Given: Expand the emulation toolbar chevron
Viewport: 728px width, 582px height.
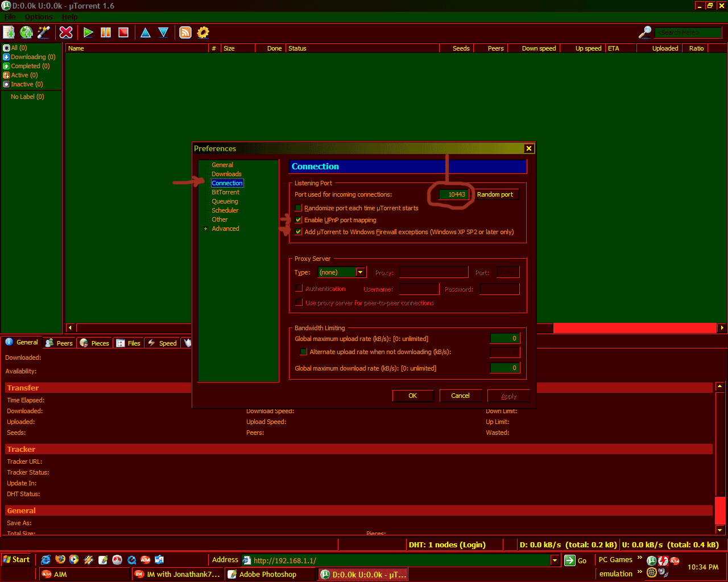Looking at the screenshot, I should click(639, 572).
